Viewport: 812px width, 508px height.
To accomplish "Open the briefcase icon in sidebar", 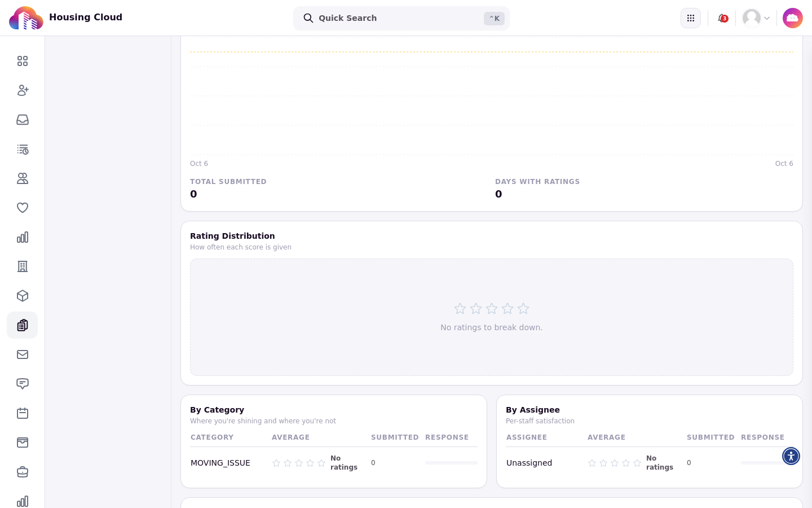I will click(23, 472).
